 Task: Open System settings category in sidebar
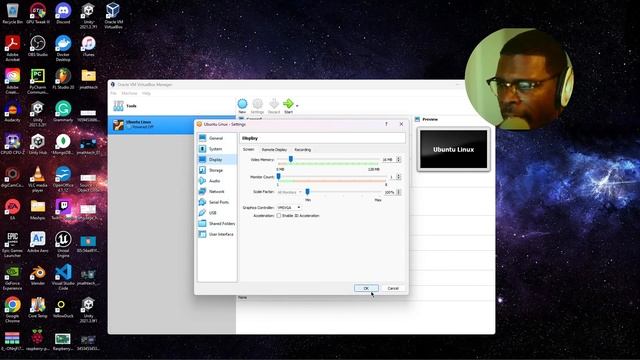(x=216, y=149)
